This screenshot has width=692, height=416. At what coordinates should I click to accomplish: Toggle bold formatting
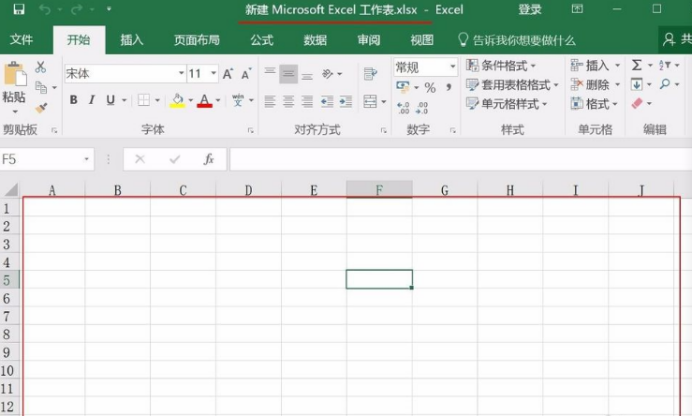pos(73,100)
